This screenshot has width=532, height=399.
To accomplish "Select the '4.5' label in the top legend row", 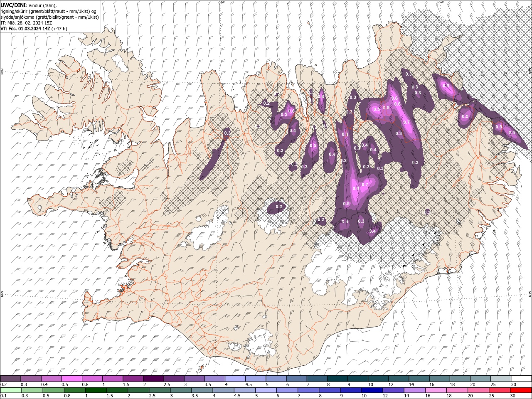I will point(249,384).
